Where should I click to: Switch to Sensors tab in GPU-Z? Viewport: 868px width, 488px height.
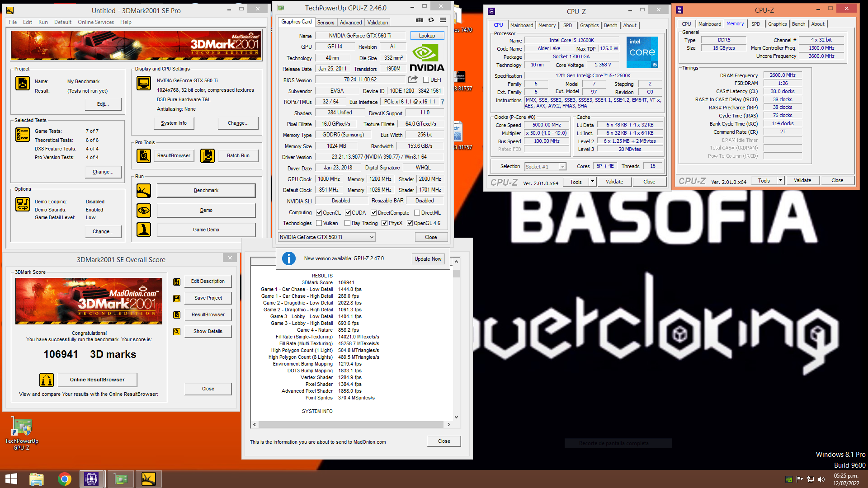coord(325,23)
